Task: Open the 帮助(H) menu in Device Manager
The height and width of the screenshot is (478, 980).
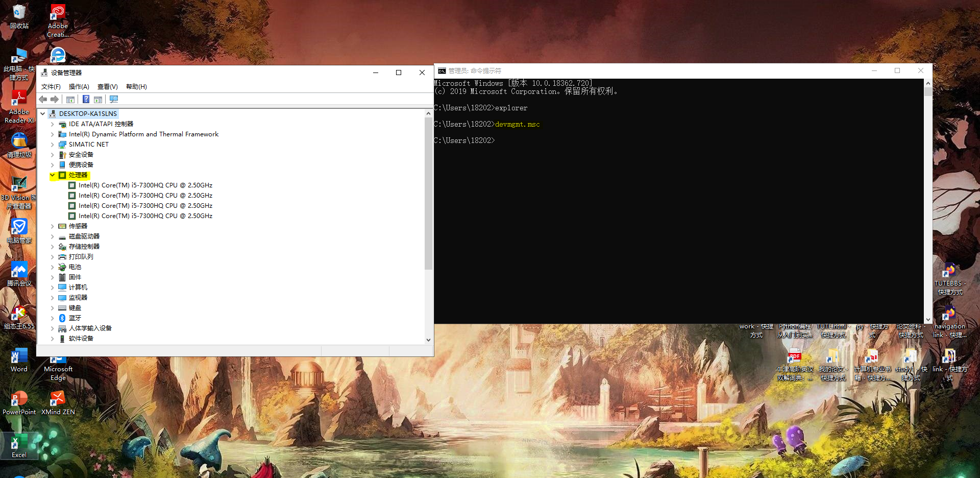Action: 136,87
